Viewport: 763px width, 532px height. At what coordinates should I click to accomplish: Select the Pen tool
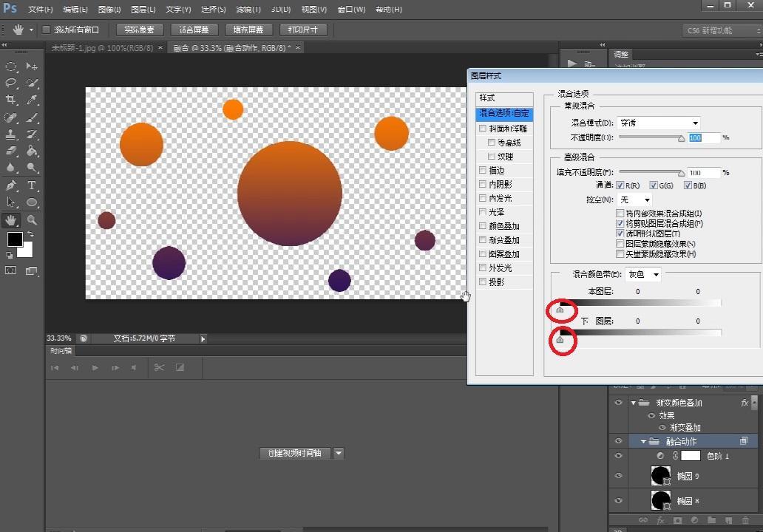[11, 185]
